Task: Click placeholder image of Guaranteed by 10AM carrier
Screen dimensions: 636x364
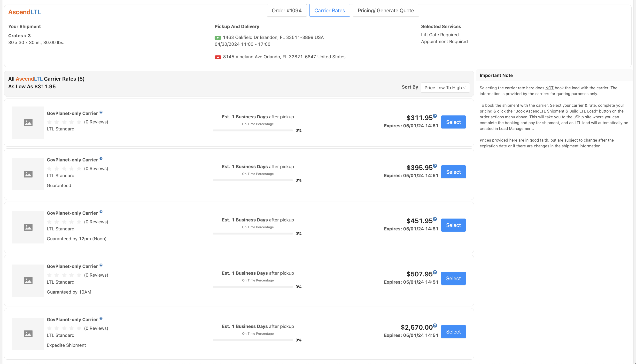Action: pyautogui.click(x=28, y=281)
